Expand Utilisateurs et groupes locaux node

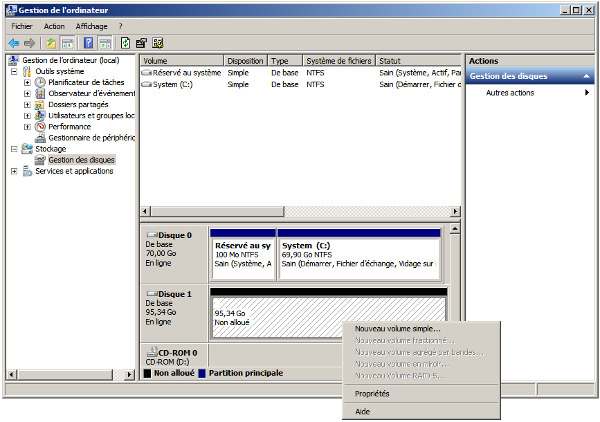(27, 116)
